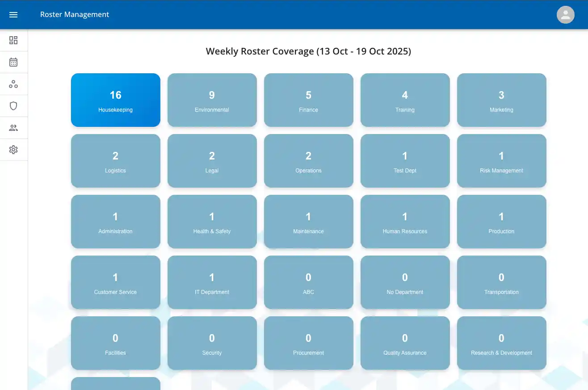View the Finance department roster

(x=308, y=100)
